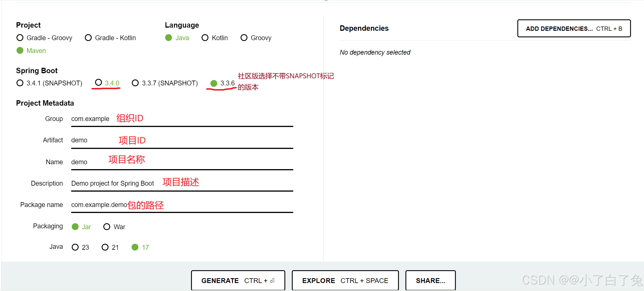Click the Project Metadata heading
The image size is (644, 291).
point(45,103)
